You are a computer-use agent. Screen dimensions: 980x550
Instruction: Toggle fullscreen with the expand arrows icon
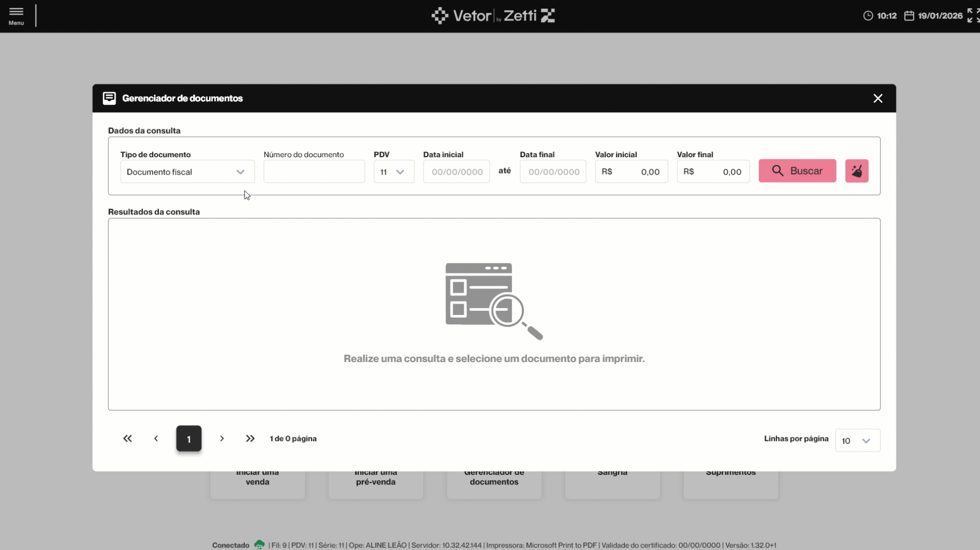coord(973,16)
